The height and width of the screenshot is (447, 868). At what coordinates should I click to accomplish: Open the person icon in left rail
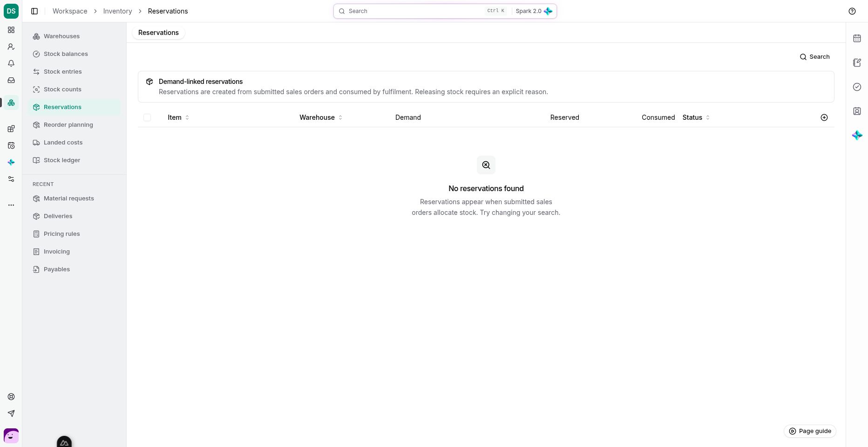coord(11,47)
